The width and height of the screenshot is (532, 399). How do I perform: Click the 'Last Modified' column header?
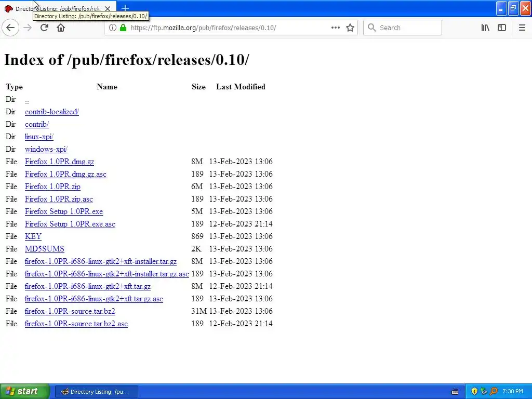241,87
